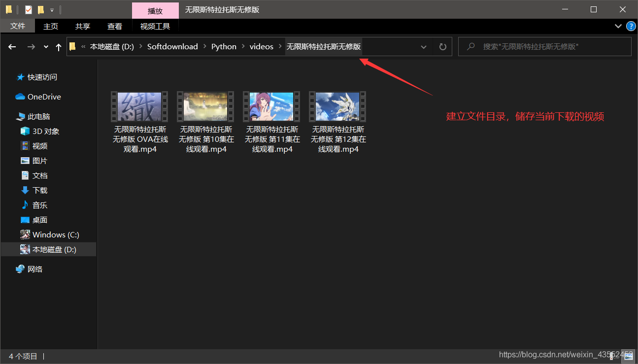Switch to the 播放 contextual tab
Screen dimensions: 638x364
[155, 10]
